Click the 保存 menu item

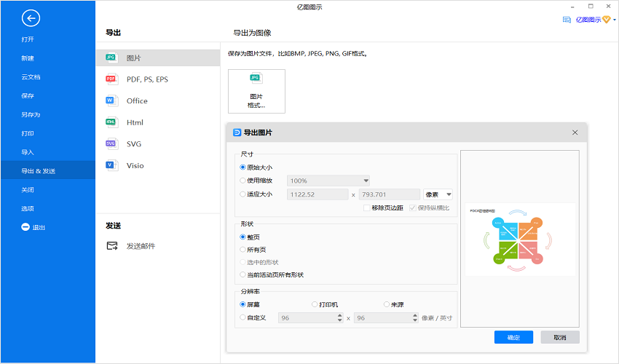(28, 96)
